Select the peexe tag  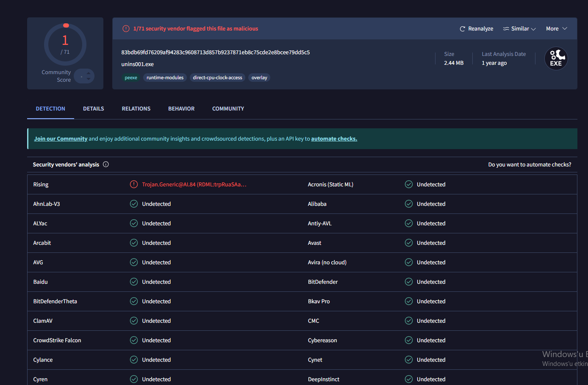click(x=131, y=78)
